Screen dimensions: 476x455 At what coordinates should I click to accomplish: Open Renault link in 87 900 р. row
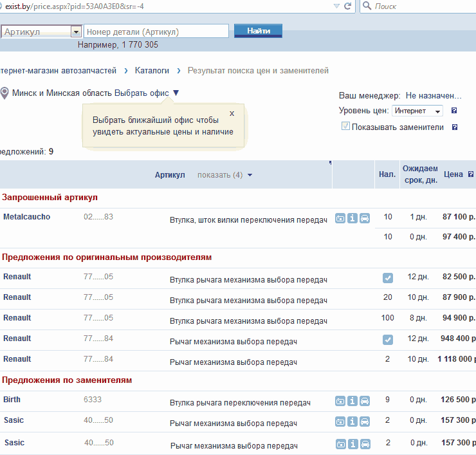[17, 297]
